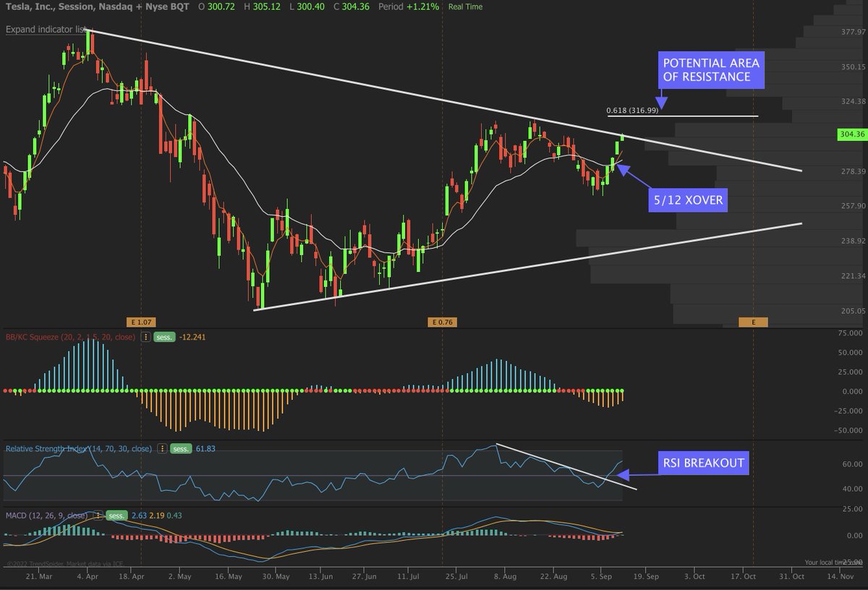Open the MACD indicator three-dot menu
This screenshot has height=590, width=868.
coord(100,516)
